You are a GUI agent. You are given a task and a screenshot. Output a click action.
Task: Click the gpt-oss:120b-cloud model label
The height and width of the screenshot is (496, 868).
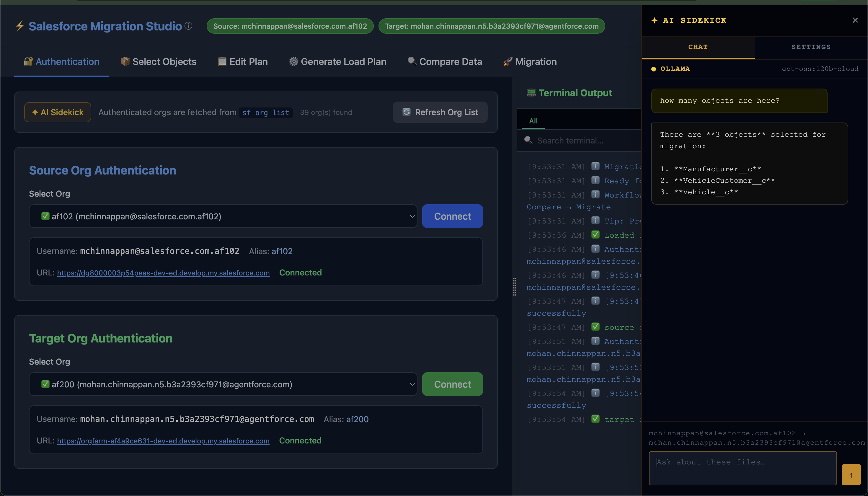pyautogui.click(x=820, y=69)
